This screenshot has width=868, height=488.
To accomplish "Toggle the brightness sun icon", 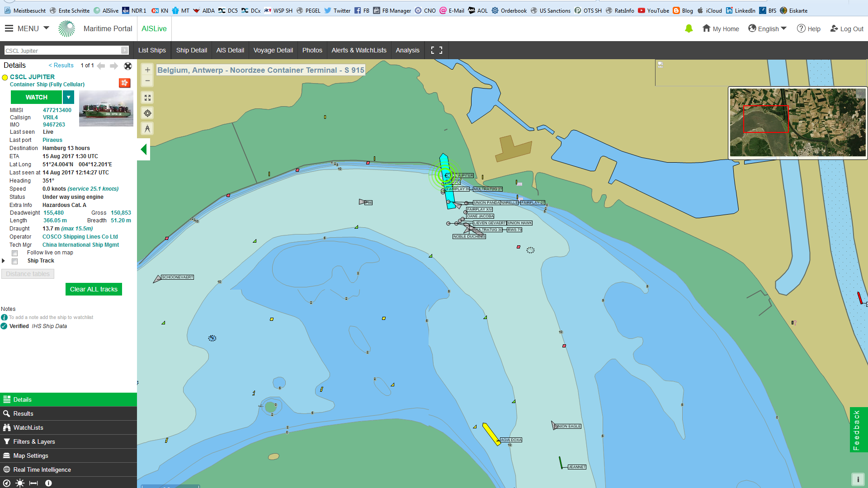I will point(20,483).
